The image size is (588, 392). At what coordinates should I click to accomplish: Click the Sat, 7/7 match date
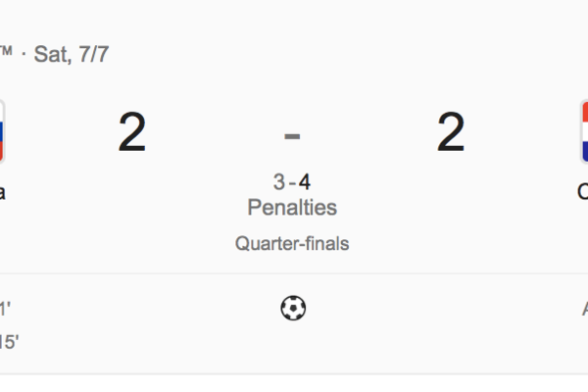point(72,54)
